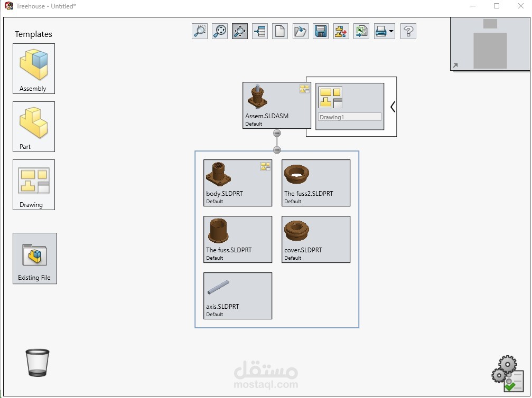Click 'Default' configuration under The fuss2.SLDPRT

pyautogui.click(x=293, y=201)
